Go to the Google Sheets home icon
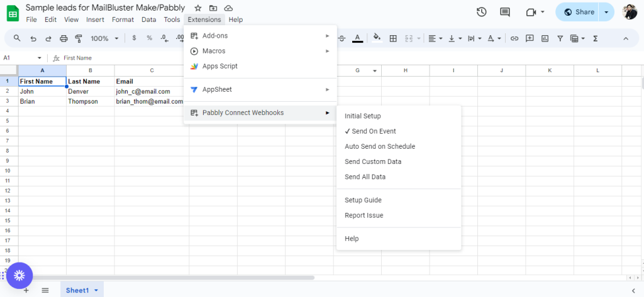 click(13, 13)
